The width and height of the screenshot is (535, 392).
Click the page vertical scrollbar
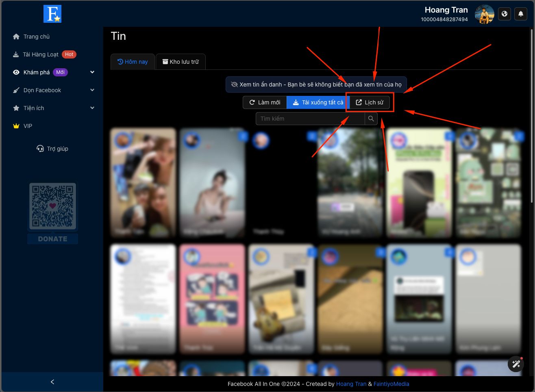tap(532, 116)
